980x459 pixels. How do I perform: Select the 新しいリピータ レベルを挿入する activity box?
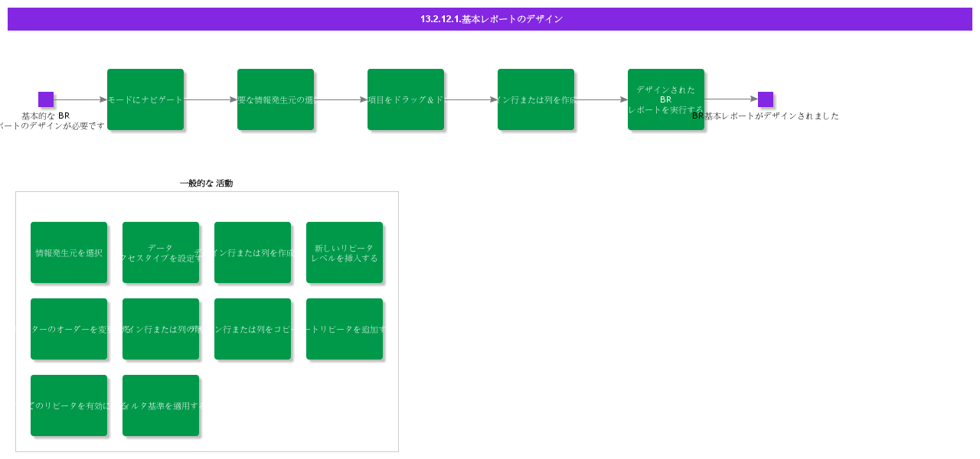345,252
